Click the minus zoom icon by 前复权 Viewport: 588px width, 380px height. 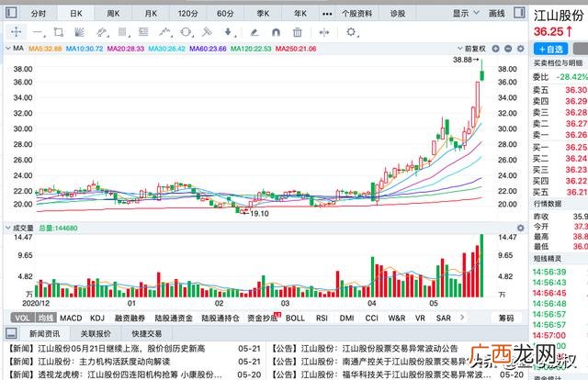508,49
